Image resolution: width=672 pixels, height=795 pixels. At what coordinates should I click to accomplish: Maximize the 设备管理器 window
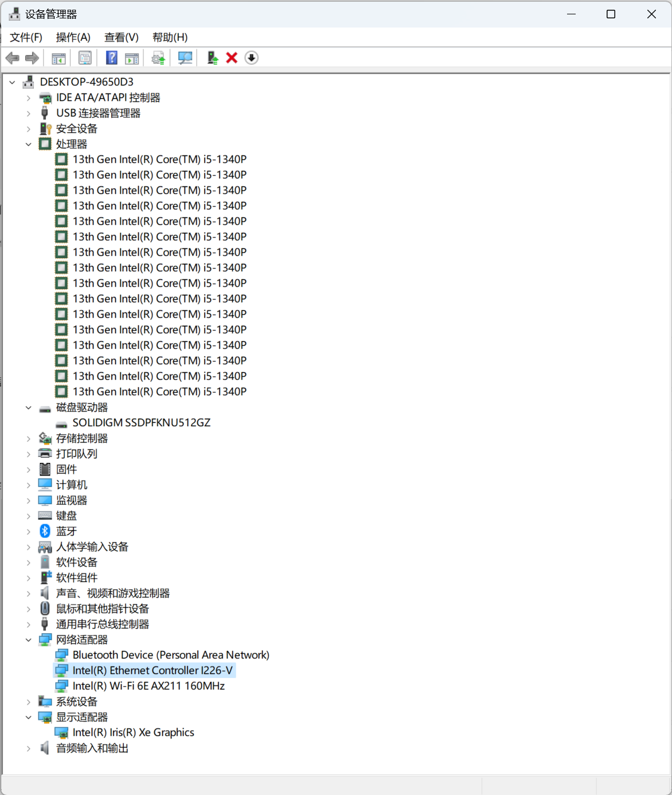click(611, 14)
